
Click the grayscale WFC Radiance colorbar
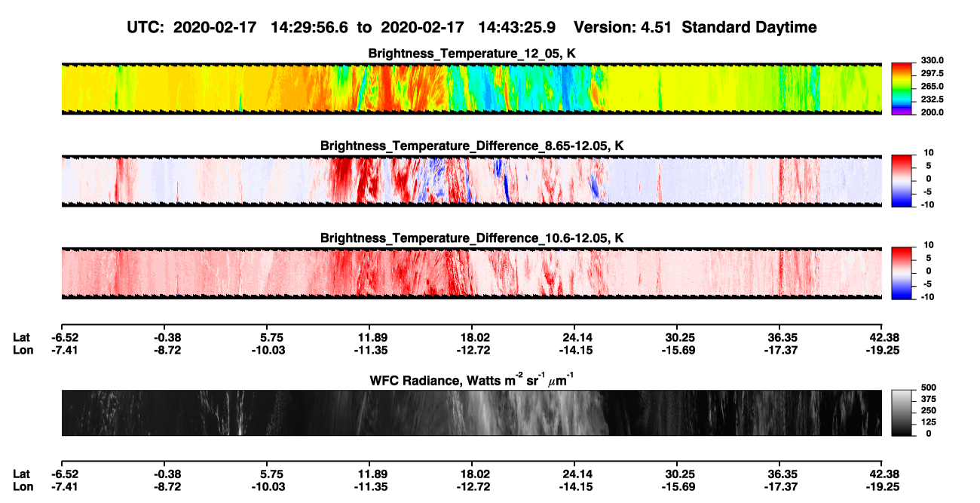(901, 413)
